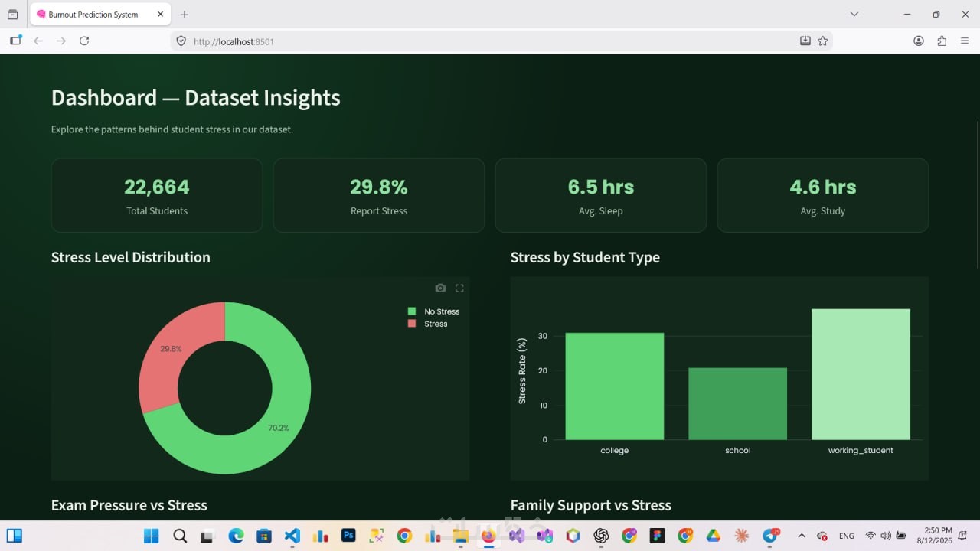Open Telegram from the taskbar
The image size is (980, 551).
point(770,536)
